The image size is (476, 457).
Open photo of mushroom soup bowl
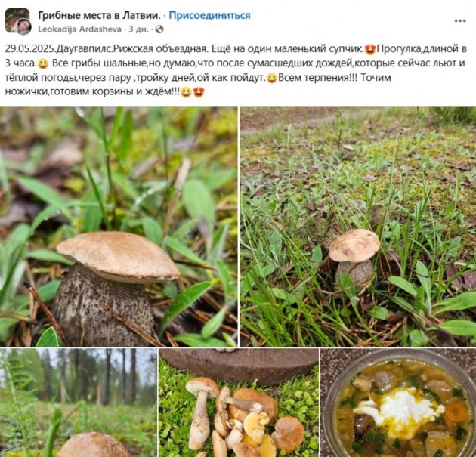pyautogui.click(x=398, y=403)
